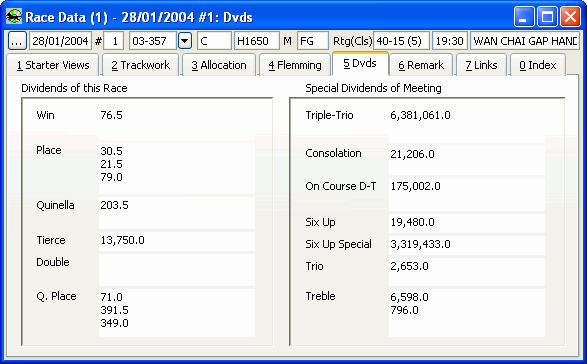Click the H1650 distance field

(256, 41)
